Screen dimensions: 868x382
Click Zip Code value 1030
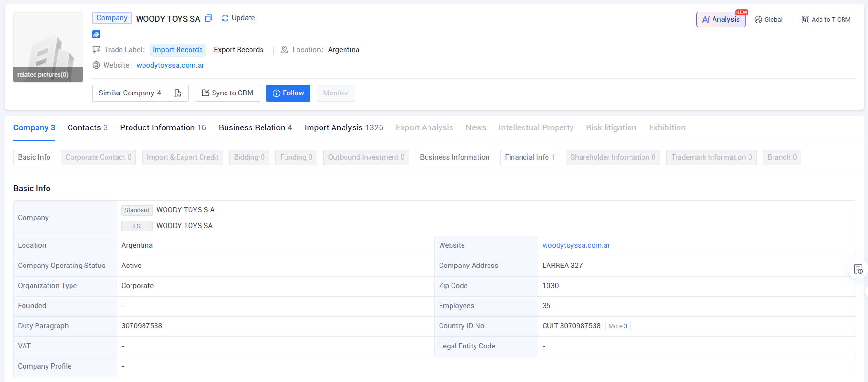click(x=550, y=286)
